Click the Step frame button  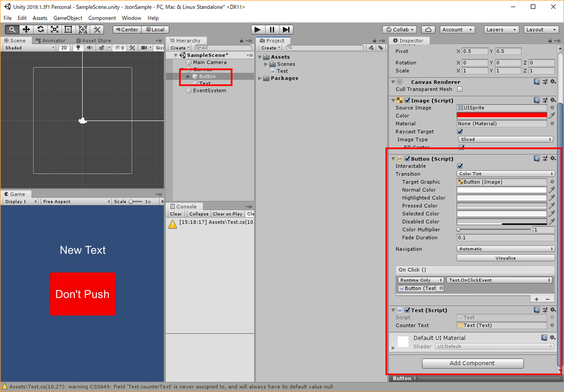click(x=287, y=30)
